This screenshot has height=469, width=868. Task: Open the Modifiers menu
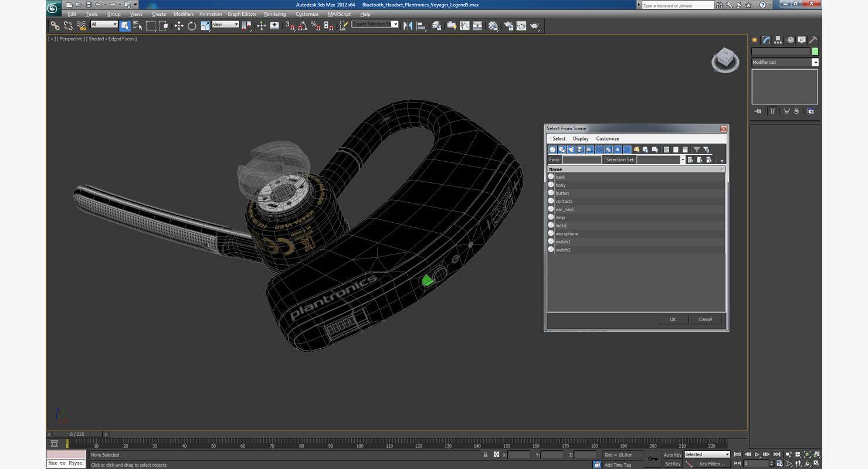(184, 14)
